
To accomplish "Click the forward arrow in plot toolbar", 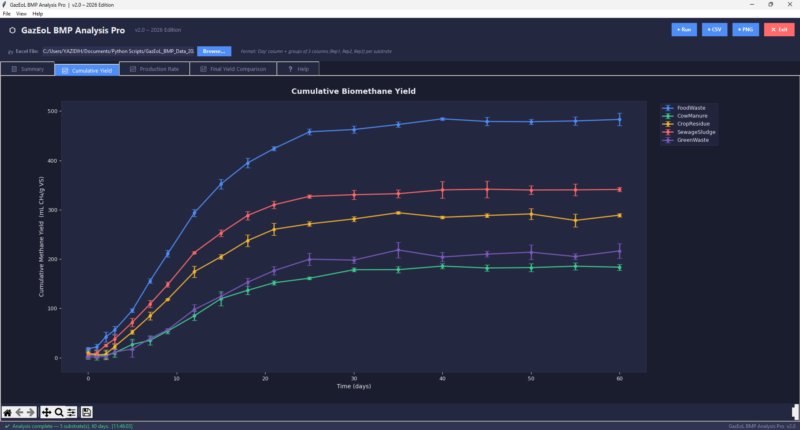I will coord(32,412).
